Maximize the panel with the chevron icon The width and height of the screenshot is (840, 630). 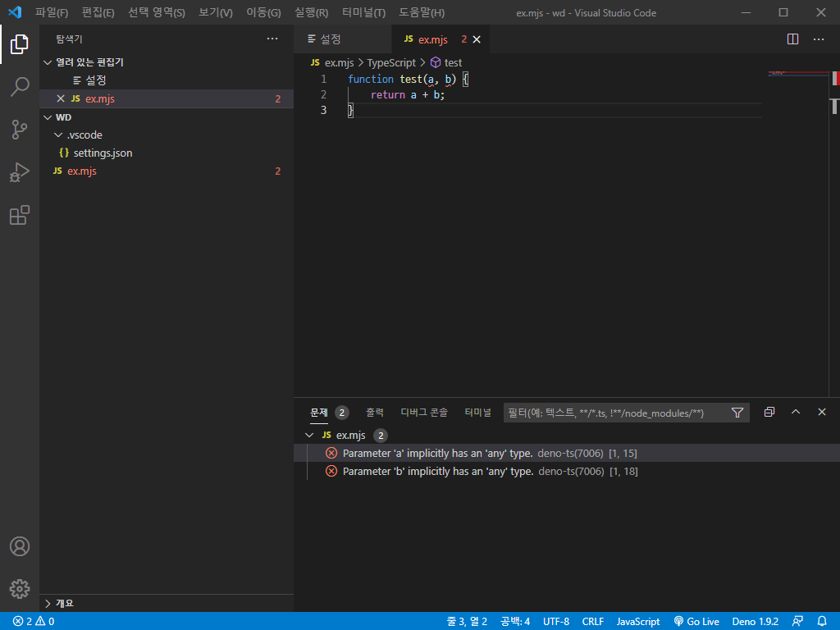tap(795, 412)
